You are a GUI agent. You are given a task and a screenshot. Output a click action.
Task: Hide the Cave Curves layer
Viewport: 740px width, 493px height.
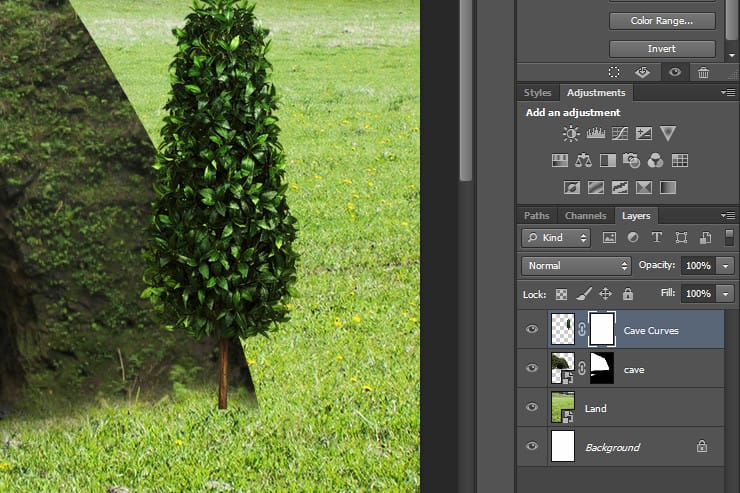pyautogui.click(x=532, y=329)
